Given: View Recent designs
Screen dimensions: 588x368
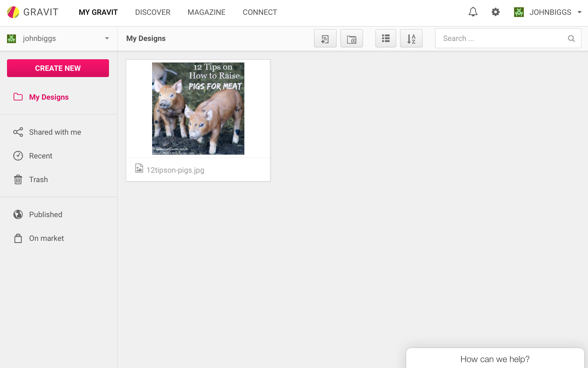Looking at the screenshot, I should 40,156.
